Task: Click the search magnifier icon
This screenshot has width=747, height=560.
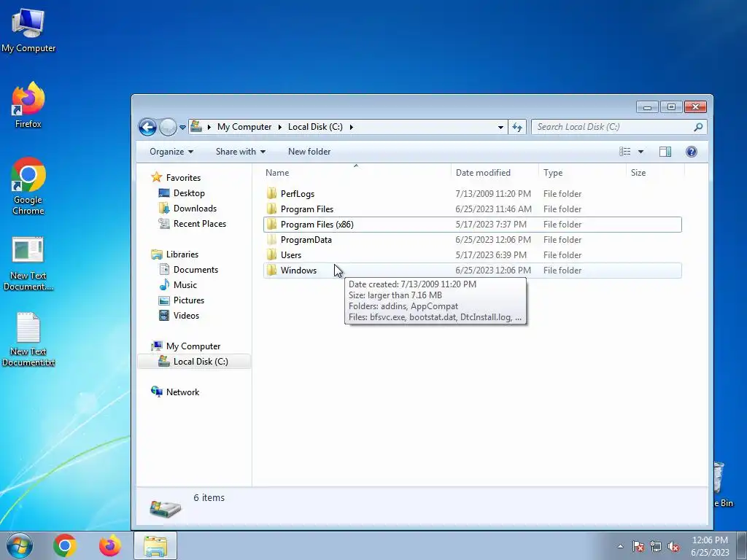Action: point(698,127)
